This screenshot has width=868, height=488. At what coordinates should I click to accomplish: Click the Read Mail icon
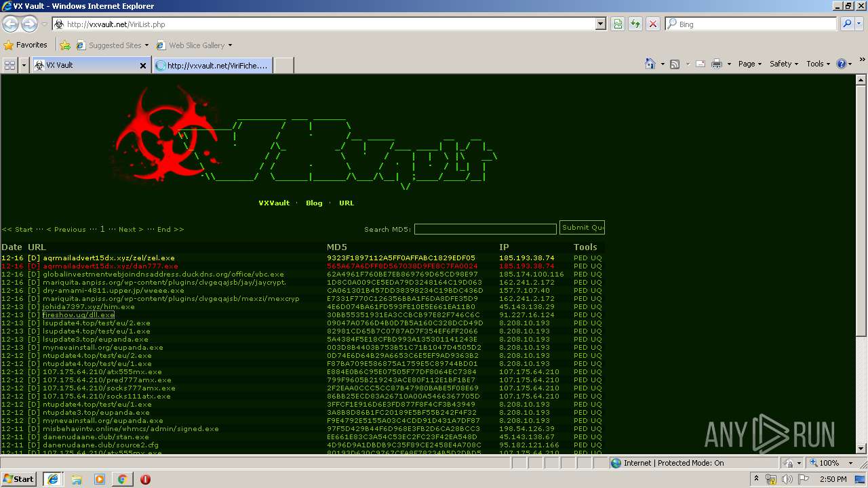(x=699, y=64)
